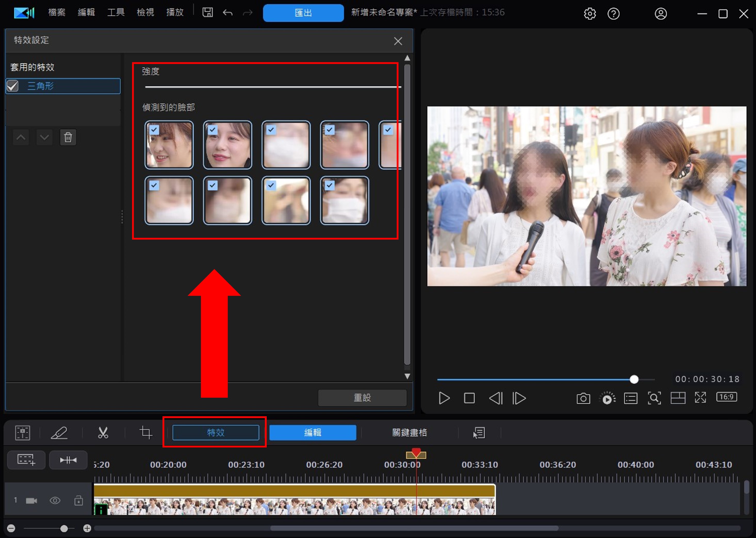Uncheck the 三角形 effect checkbox
Screen dimensions: 756x538
(x=13, y=86)
